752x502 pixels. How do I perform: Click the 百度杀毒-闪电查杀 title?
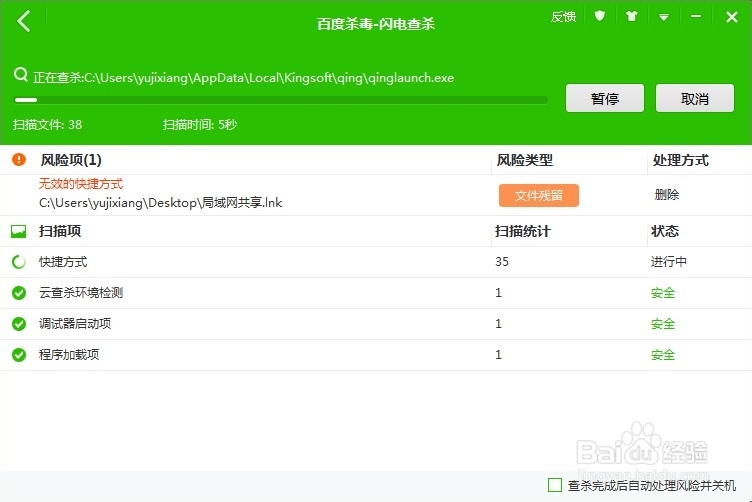[376, 24]
